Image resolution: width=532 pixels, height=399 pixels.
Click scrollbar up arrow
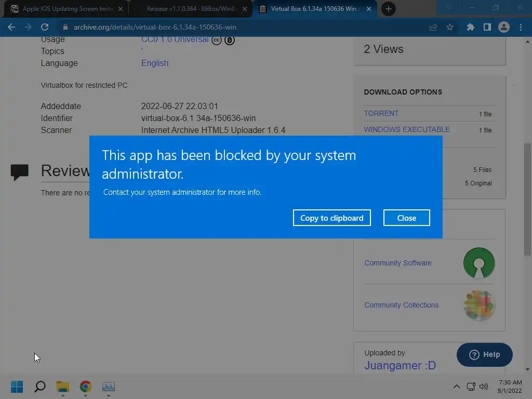(527, 42)
